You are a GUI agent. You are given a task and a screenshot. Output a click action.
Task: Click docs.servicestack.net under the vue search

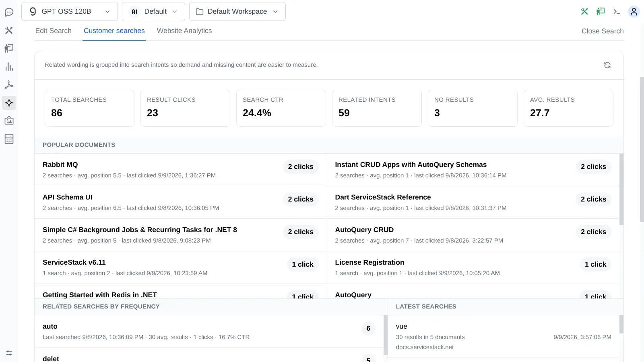tap(425, 347)
